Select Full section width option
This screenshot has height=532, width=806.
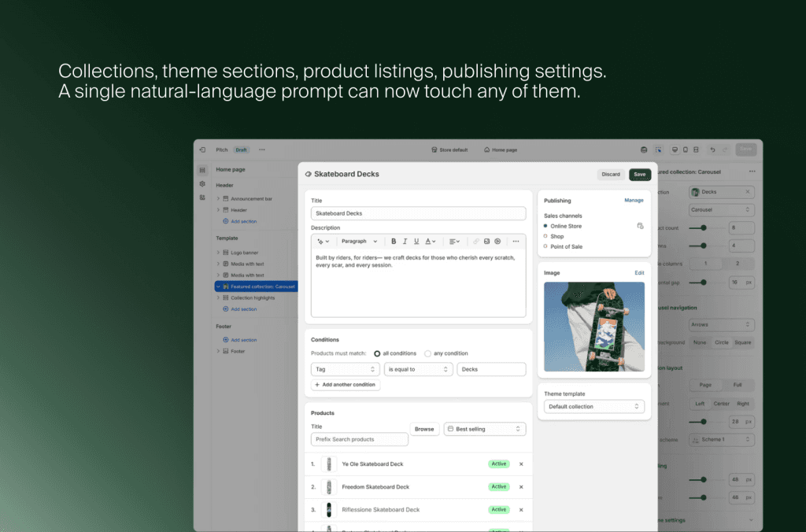[738, 385]
